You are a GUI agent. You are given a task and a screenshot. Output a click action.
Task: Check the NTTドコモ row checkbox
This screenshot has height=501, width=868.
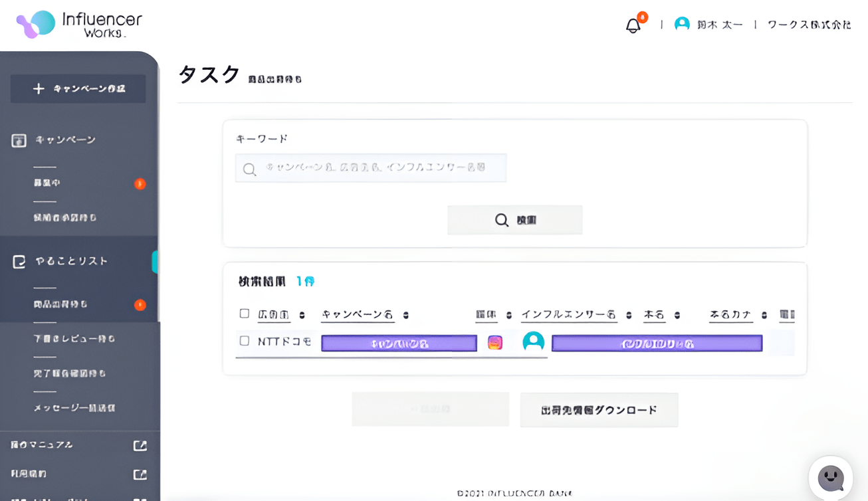(x=245, y=342)
